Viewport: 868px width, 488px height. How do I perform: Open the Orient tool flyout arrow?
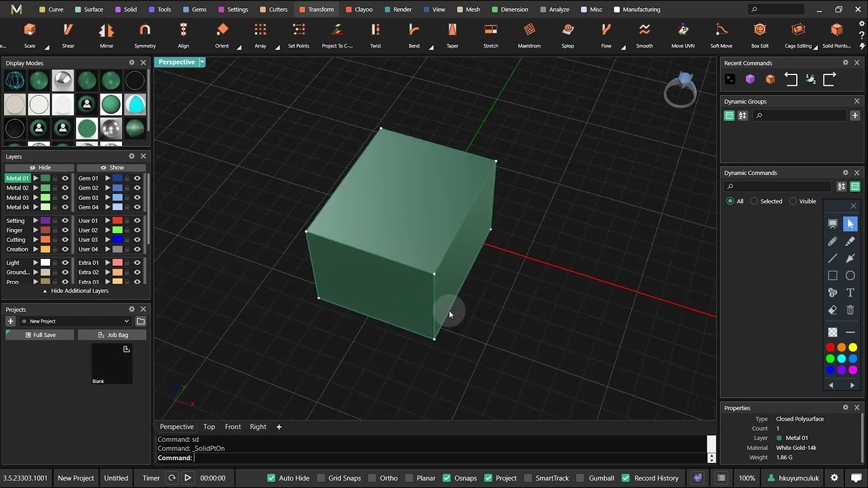(x=239, y=47)
